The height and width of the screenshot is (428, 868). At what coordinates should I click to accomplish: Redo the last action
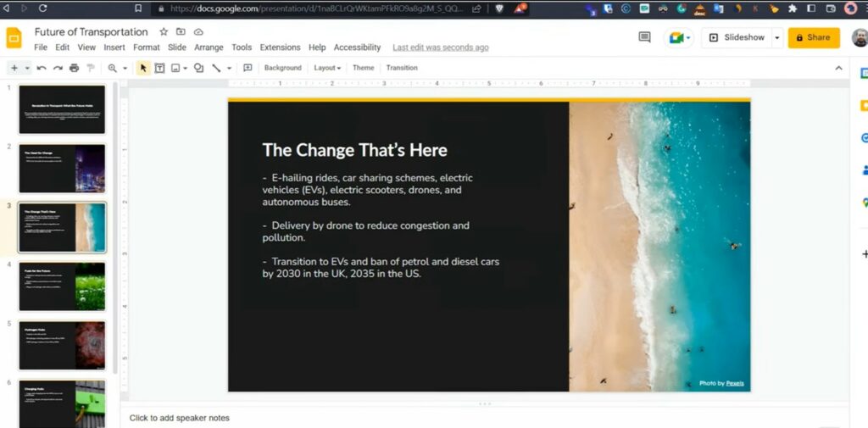(58, 68)
